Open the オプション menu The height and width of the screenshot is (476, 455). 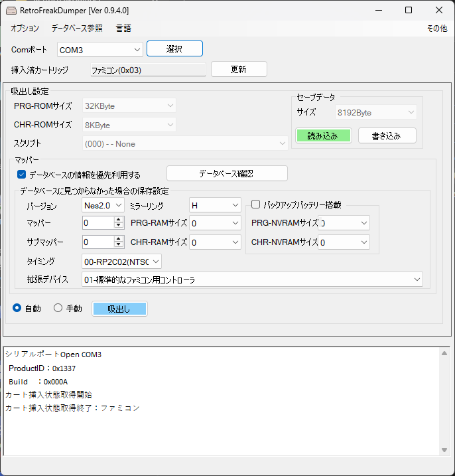(25, 29)
